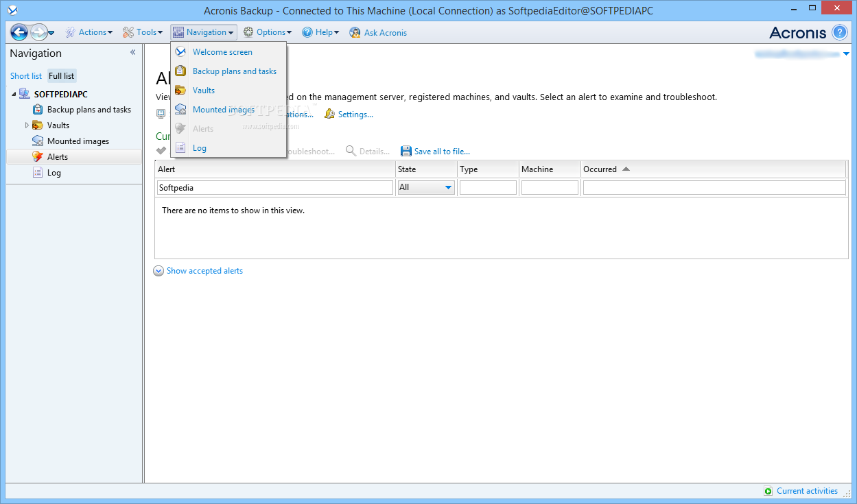Choose Welcome screen from Navigation menu
Screen dimensions: 857x504
222,52
